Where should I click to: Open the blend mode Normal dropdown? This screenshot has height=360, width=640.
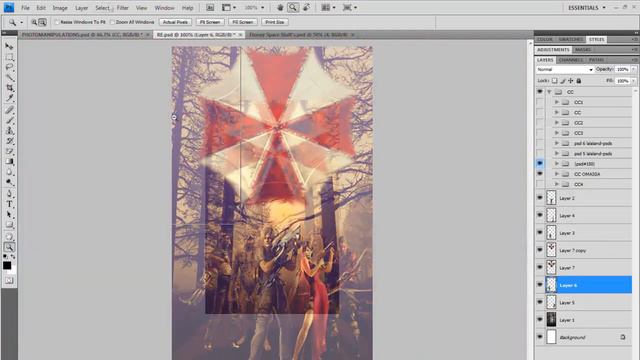[x=564, y=70]
